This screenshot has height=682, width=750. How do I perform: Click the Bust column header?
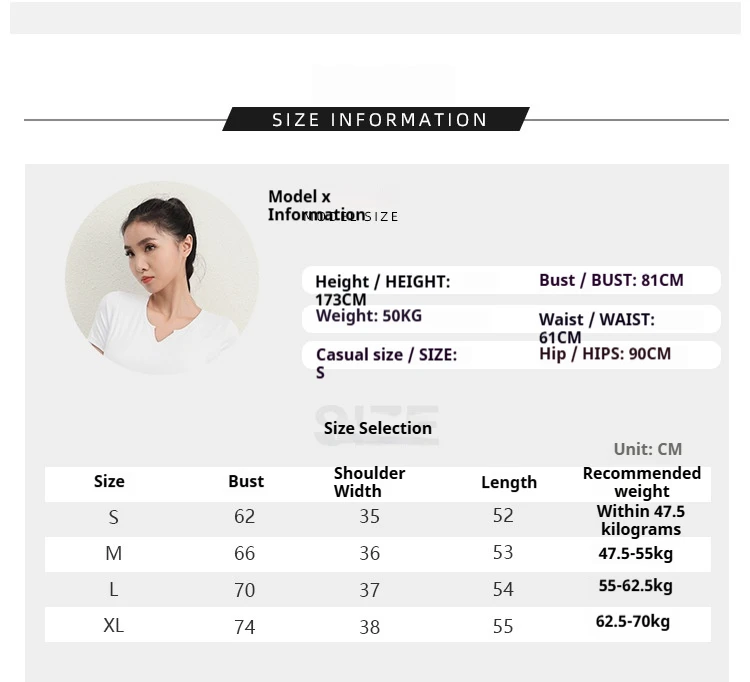(246, 481)
